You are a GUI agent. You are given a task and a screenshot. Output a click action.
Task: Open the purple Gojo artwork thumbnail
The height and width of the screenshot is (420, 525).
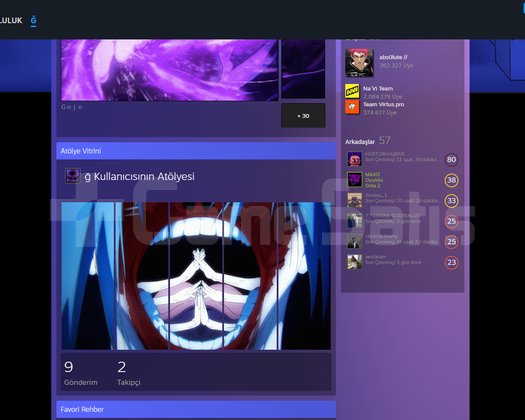point(169,70)
